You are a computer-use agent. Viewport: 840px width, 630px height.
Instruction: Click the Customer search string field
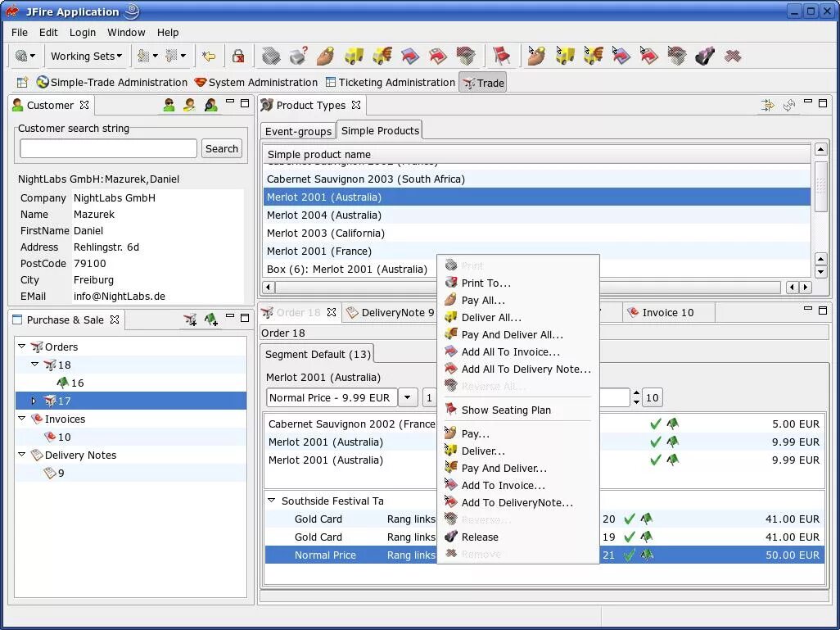108,148
